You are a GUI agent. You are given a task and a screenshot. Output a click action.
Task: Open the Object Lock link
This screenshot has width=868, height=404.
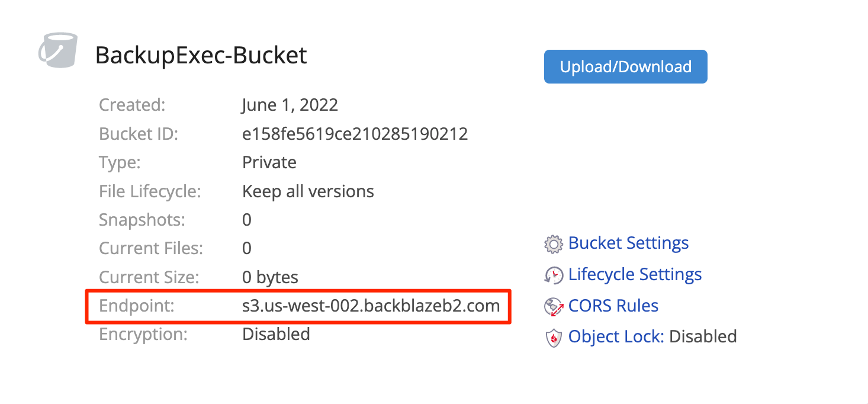(x=616, y=336)
